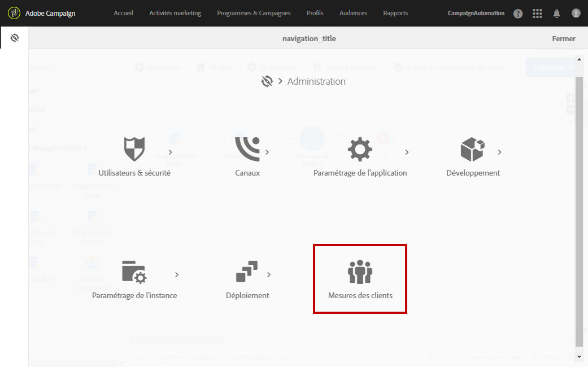Screen dimensions: 588x367
Task: Open the Canaux channels icon
Action: tap(247, 149)
